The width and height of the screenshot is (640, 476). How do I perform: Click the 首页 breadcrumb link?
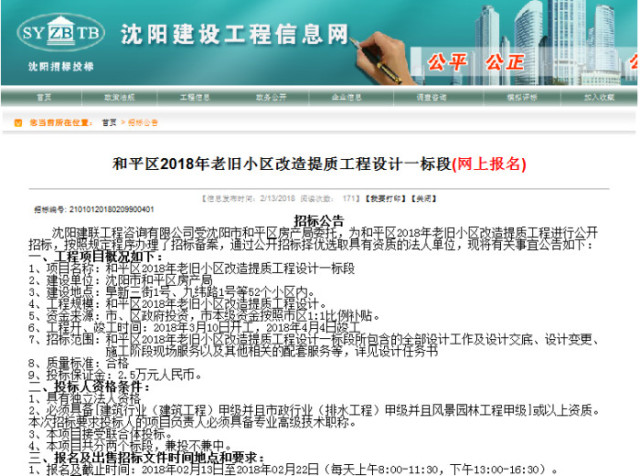click(109, 122)
